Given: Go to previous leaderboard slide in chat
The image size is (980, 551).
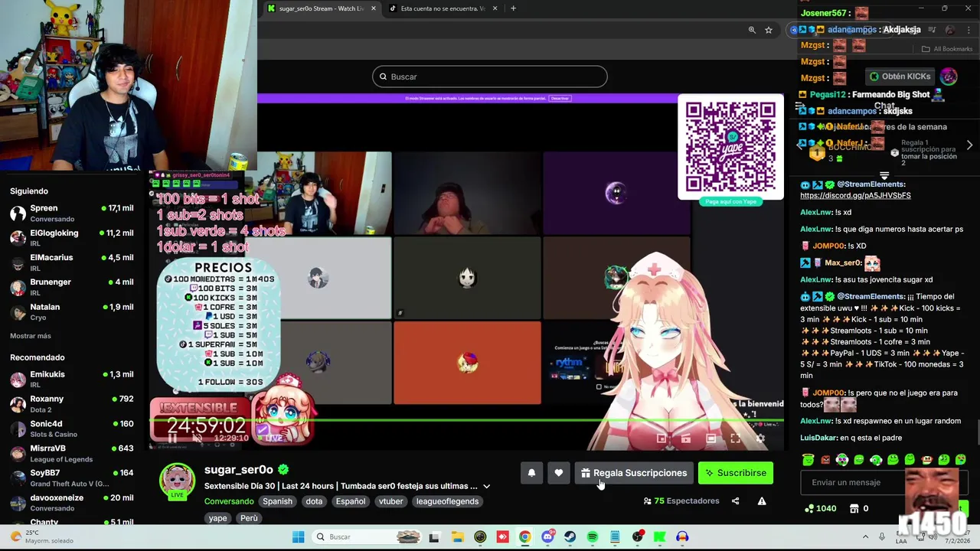Looking at the screenshot, I should 801,145.
